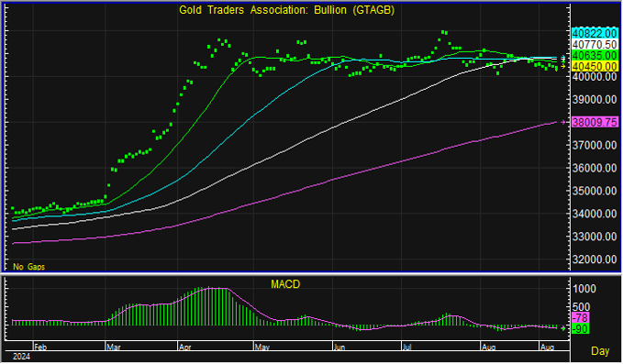Select the green -90 MACD value label
623x364 pixels.
(580, 328)
